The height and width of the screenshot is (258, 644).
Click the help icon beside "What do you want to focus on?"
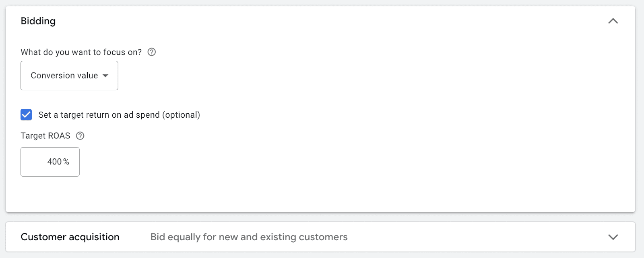click(x=152, y=52)
